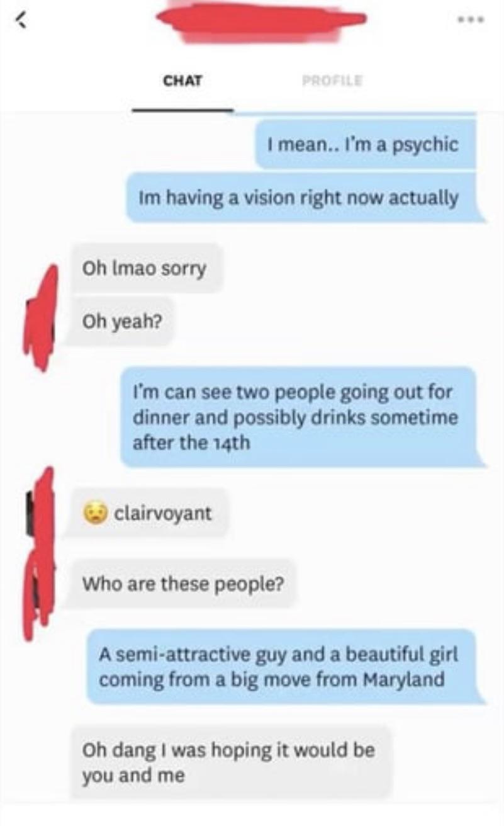
Task: Tap the "I mean.. I'm a psychic" bubble
Action: click(366, 145)
